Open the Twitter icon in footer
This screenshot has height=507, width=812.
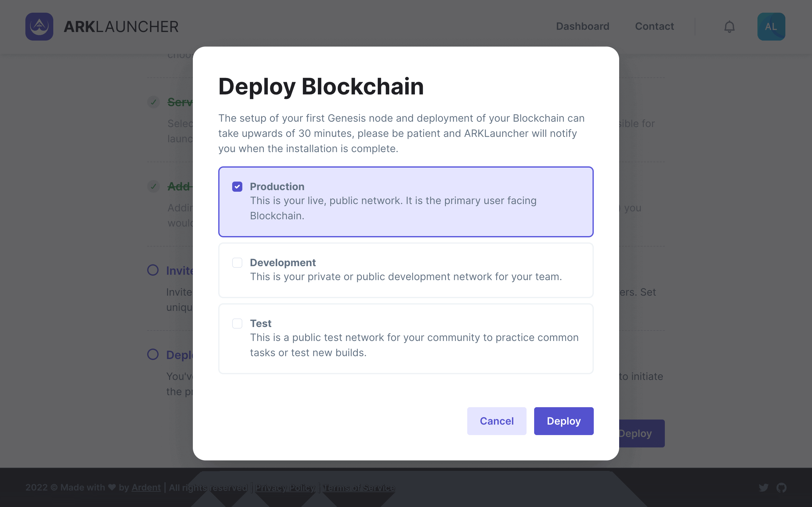point(763,487)
